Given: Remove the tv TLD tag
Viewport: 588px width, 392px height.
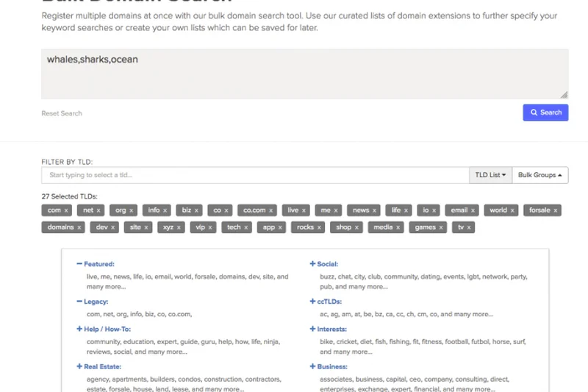Looking at the screenshot, I should click(x=469, y=228).
